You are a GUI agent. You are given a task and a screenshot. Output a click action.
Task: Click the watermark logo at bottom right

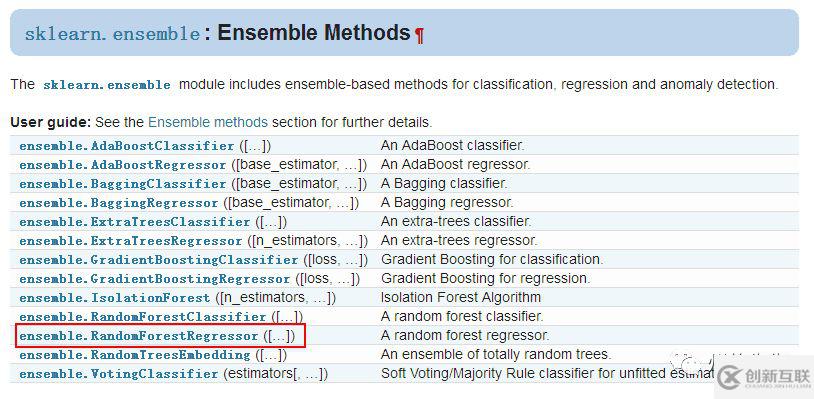tap(765, 378)
